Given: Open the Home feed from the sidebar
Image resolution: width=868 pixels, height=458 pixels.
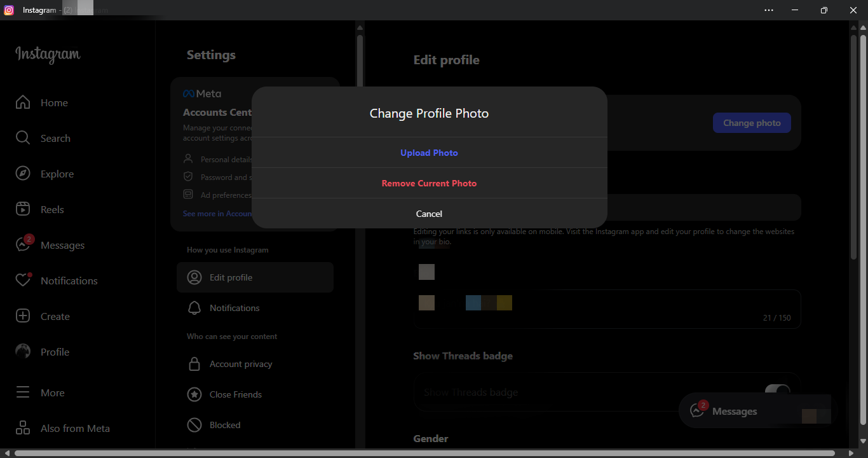Looking at the screenshot, I should tap(54, 102).
